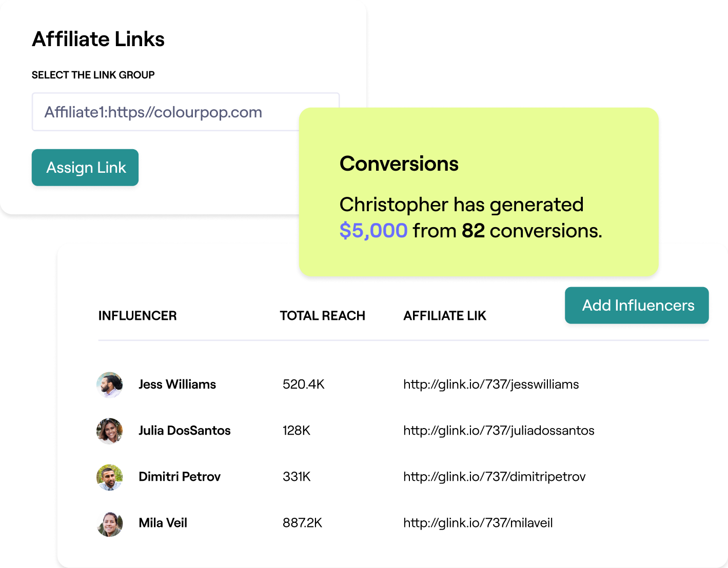
Task: Click Mila Veil's avatar thumbnail
Action: [109, 523]
